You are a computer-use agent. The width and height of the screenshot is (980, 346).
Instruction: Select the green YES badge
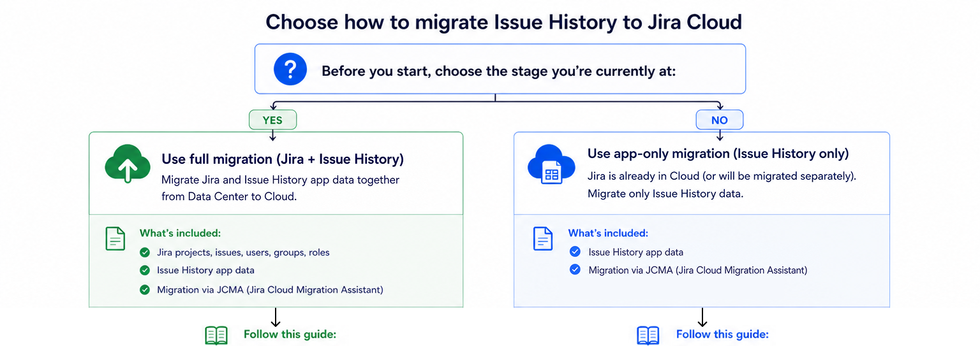272,120
